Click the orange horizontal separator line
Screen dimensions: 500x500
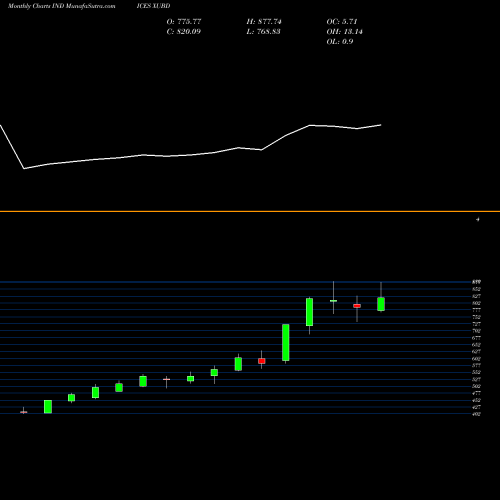[x=250, y=211]
